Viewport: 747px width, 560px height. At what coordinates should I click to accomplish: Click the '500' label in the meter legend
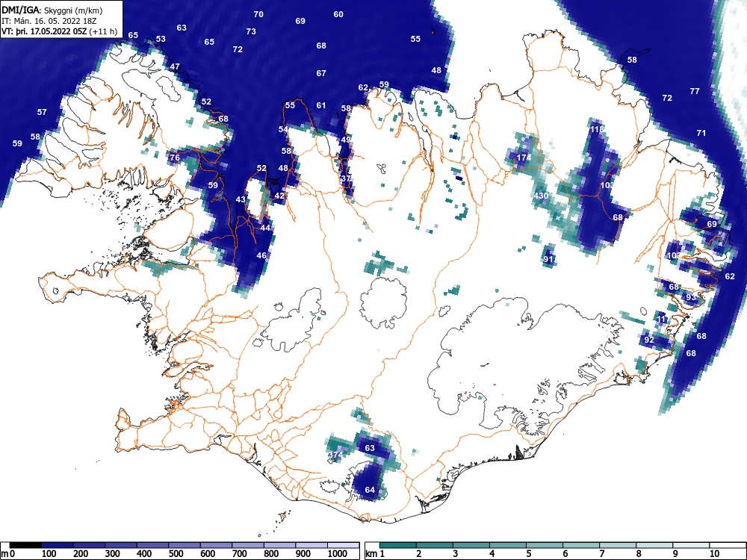tap(176, 554)
